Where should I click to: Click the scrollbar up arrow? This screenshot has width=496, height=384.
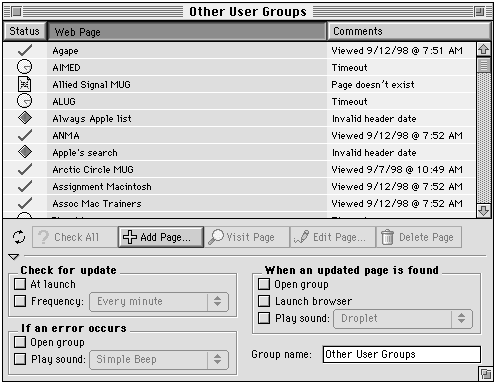(484, 50)
